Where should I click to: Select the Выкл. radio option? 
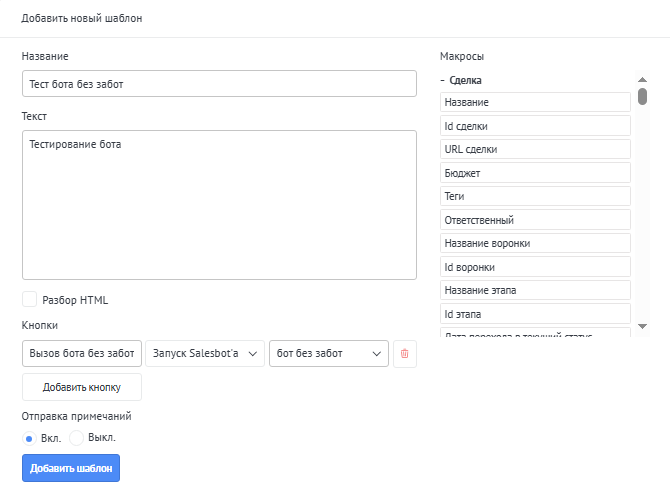(76, 438)
